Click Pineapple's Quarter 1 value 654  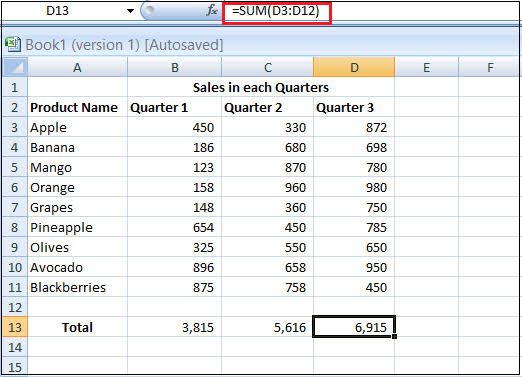[x=174, y=227]
